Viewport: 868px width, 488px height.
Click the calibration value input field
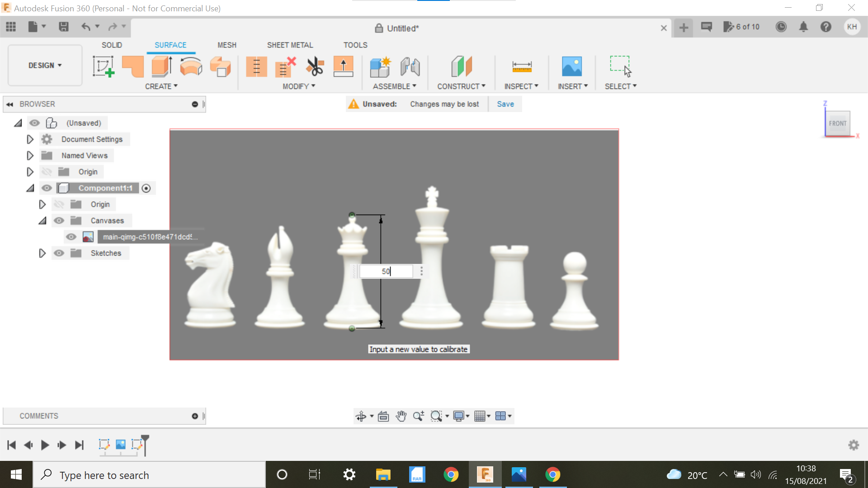386,271
